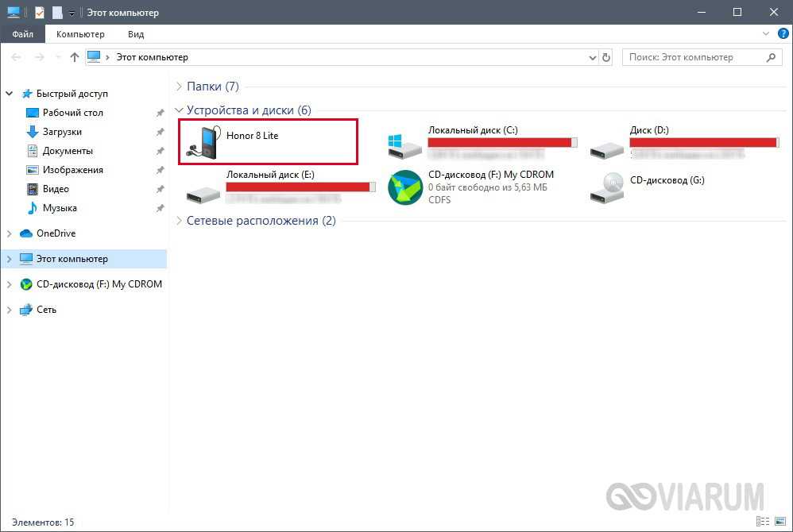Click the search field Поиск: Этот компьютер
The height and width of the screenshot is (532, 793).
(695, 57)
